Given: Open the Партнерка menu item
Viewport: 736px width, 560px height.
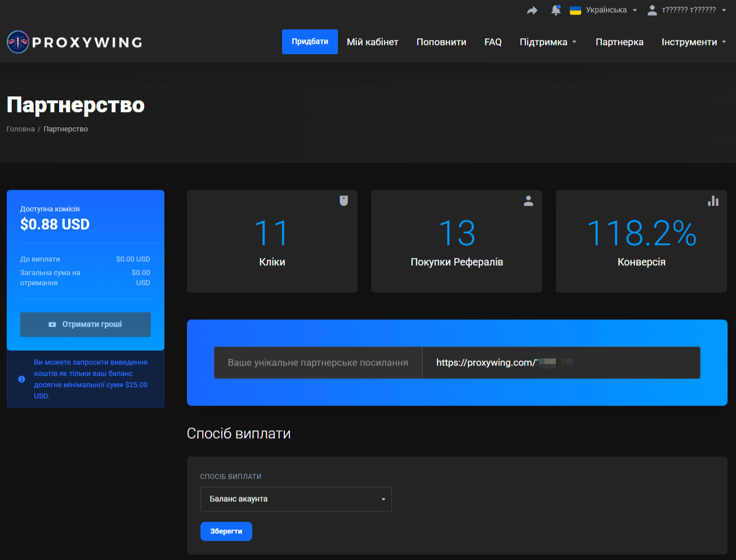Looking at the screenshot, I should coord(619,42).
